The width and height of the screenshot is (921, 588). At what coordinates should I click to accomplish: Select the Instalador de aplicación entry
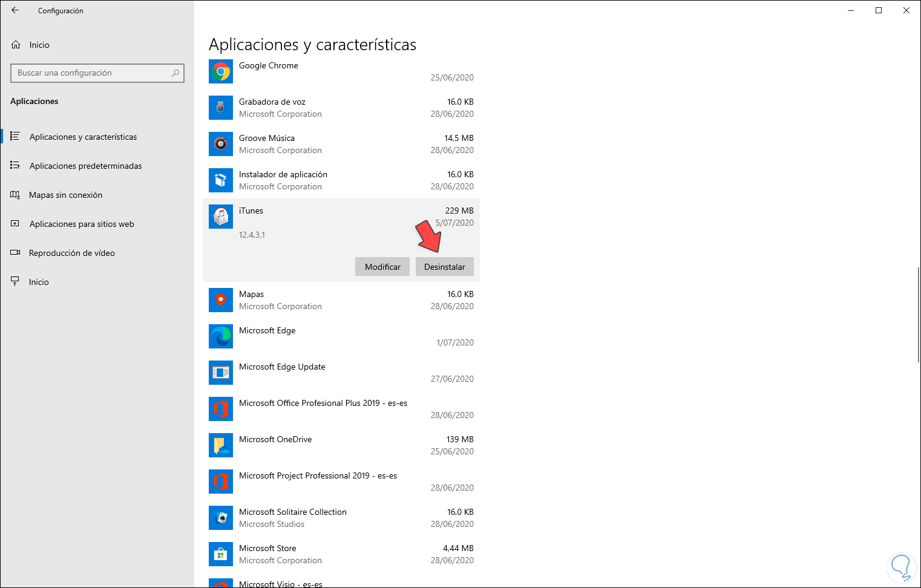point(283,174)
